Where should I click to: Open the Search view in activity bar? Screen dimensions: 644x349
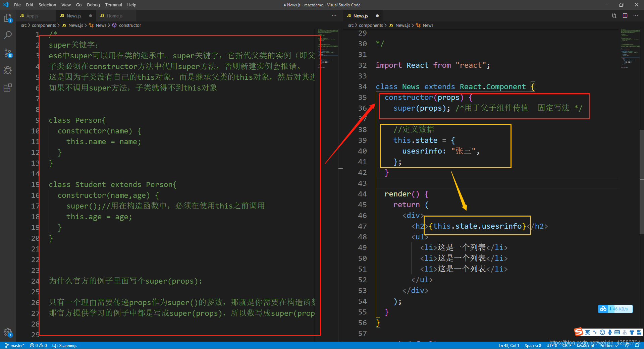point(8,35)
